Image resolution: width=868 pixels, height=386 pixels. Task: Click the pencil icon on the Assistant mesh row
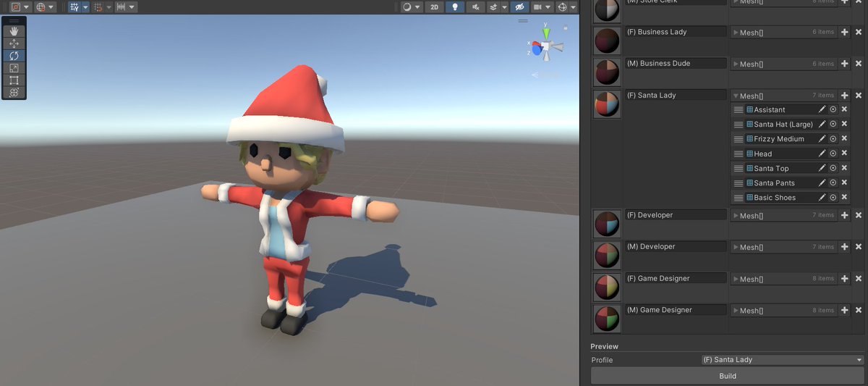point(822,109)
